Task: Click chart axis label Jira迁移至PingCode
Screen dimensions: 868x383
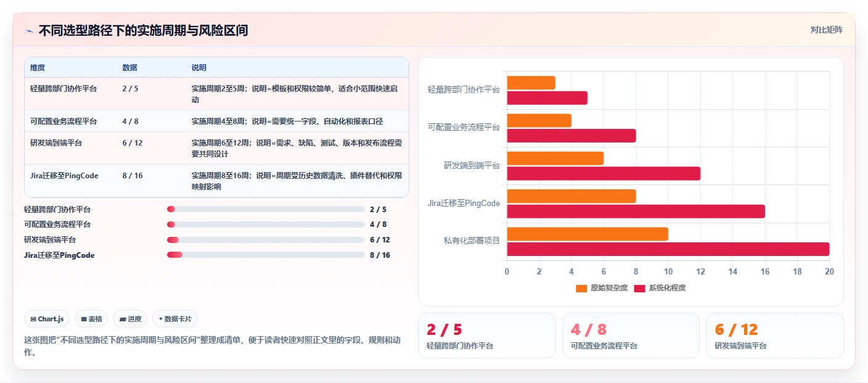Action: pos(464,203)
